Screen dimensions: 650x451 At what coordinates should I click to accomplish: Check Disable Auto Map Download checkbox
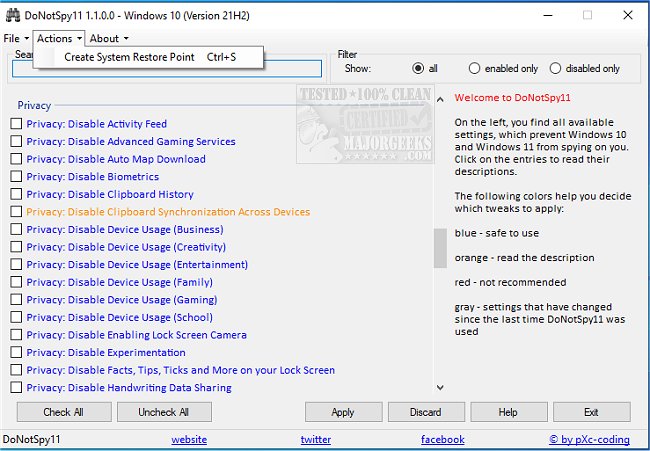pyautogui.click(x=16, y=159)
